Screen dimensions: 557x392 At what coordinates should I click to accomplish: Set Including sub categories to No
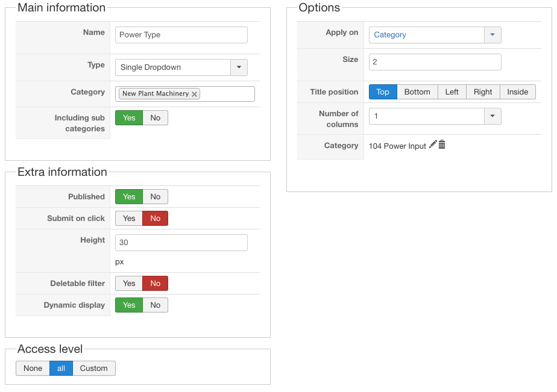(x=156, y=118)
